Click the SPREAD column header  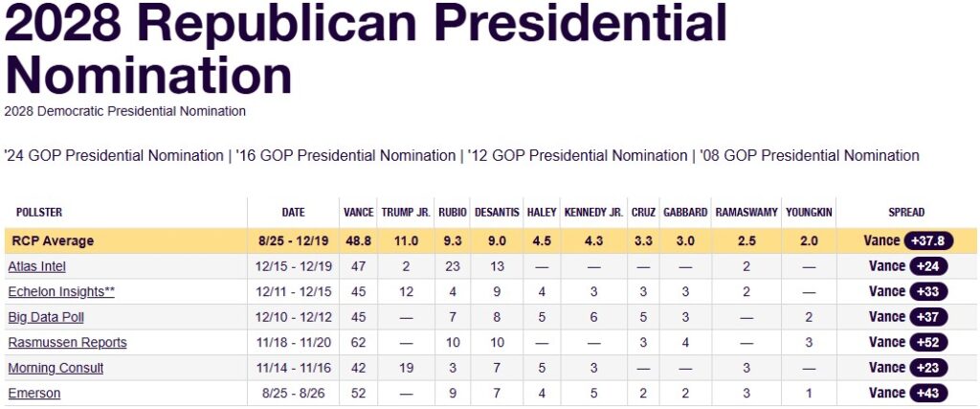pyautogui.click(x=907, y=213)
